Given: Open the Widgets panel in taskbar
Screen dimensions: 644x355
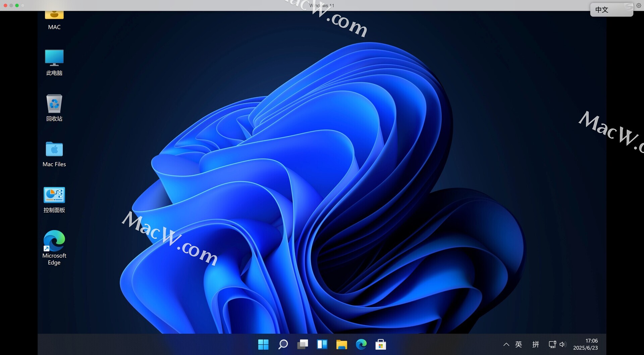Looking at the screenshot, I should (322, 344).
